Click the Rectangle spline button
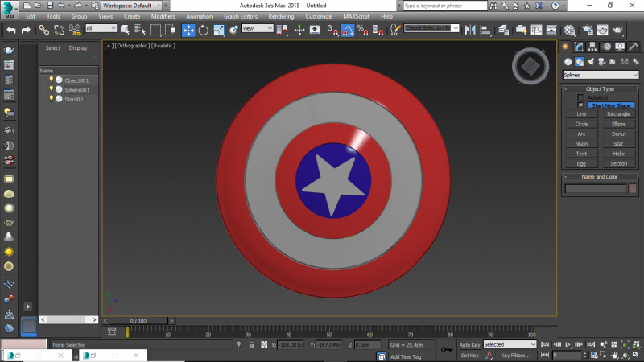Screen dimensions: 644x362 pyautogui.click(x=618, y=114)
